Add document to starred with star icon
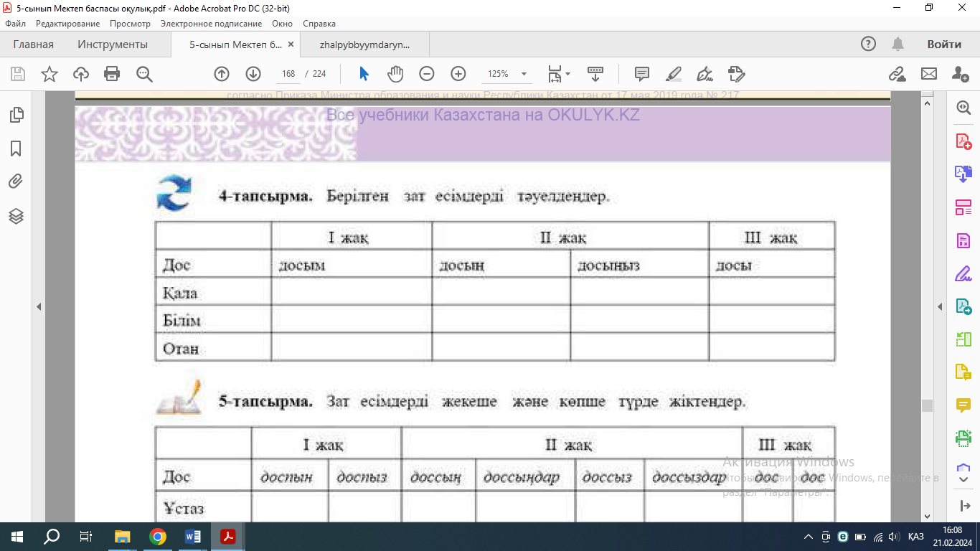 [x=50, y=74]
